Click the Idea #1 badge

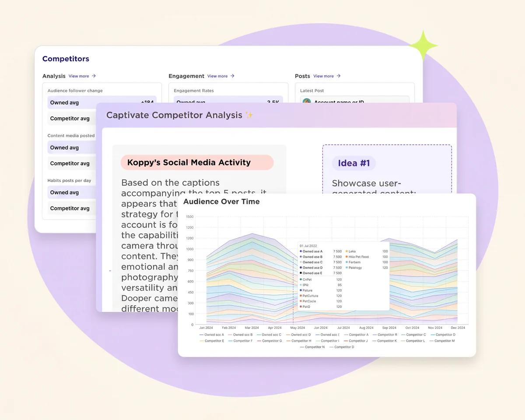pos(354,163)
